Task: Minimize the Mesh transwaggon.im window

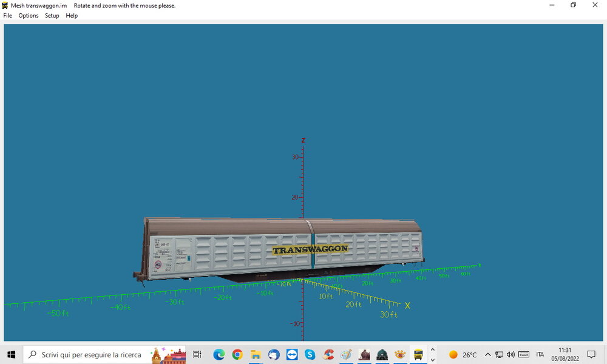Action: (552, 5)
